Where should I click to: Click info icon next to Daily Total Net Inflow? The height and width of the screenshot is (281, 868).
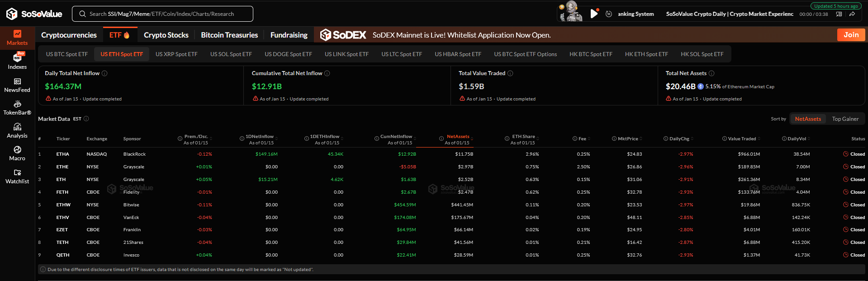(x=104, y=73)
